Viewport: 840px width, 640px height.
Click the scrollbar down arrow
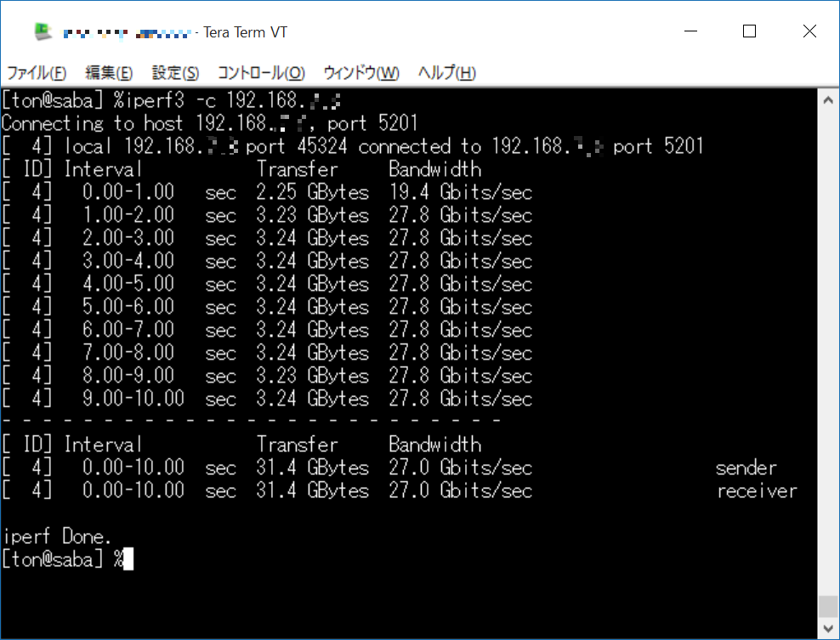(828, 627)
